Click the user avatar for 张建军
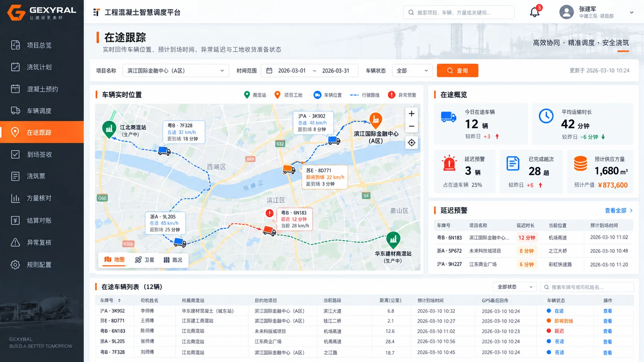The width and height of the screenshot is (644, 362). tap(566, 12)
